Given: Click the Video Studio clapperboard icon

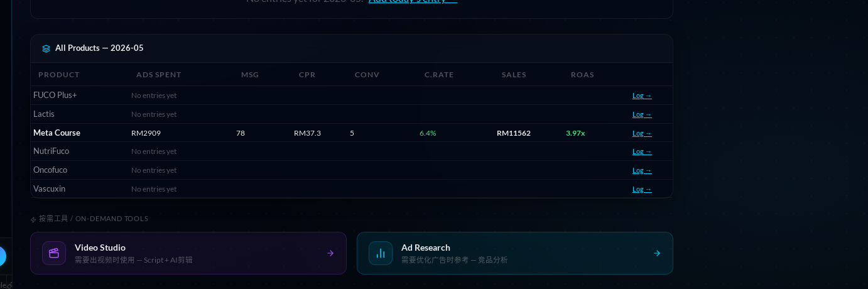Looking at the screenshot, I should pos(54,253).
